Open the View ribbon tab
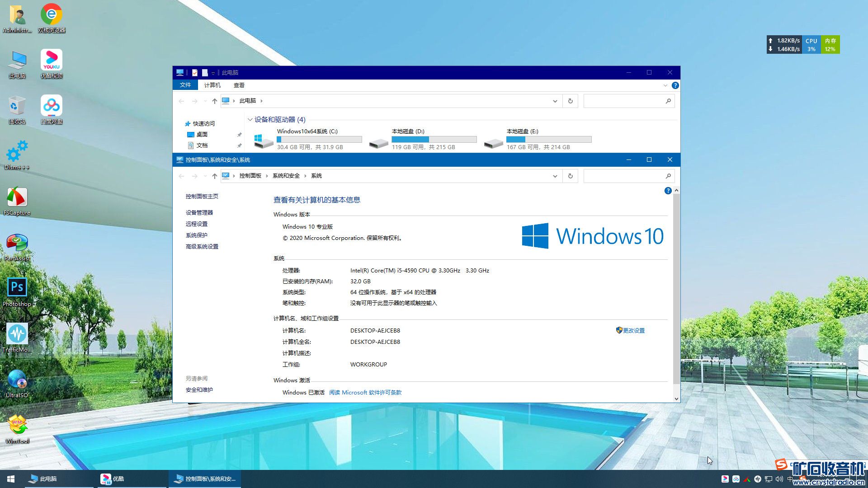 click(239, 85)
